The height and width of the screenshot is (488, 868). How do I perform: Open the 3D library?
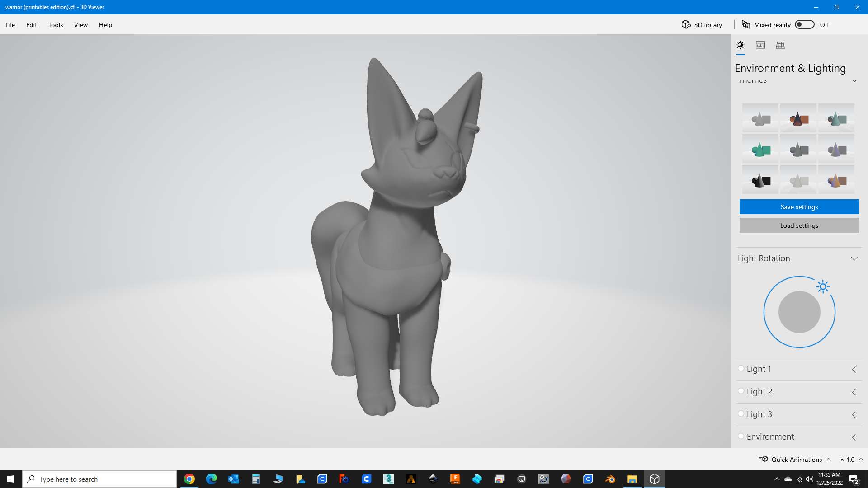pyautogui.click(x=702, y=25)
